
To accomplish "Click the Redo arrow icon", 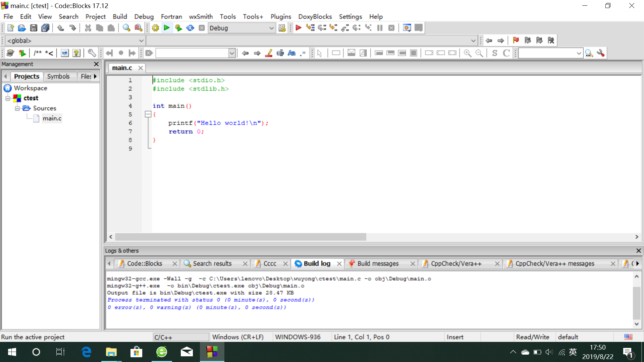I will coord(72,28).
